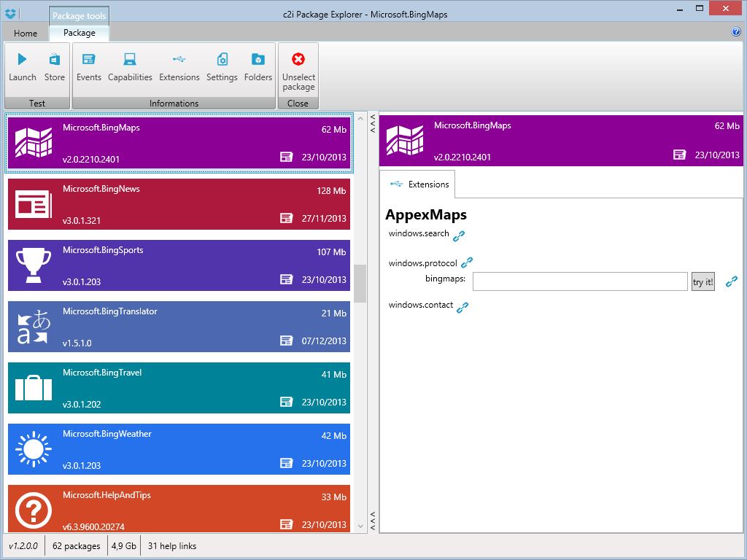Collapse panel with lower chevrons on splitter

pyautogui.click(x=373, y=521)
